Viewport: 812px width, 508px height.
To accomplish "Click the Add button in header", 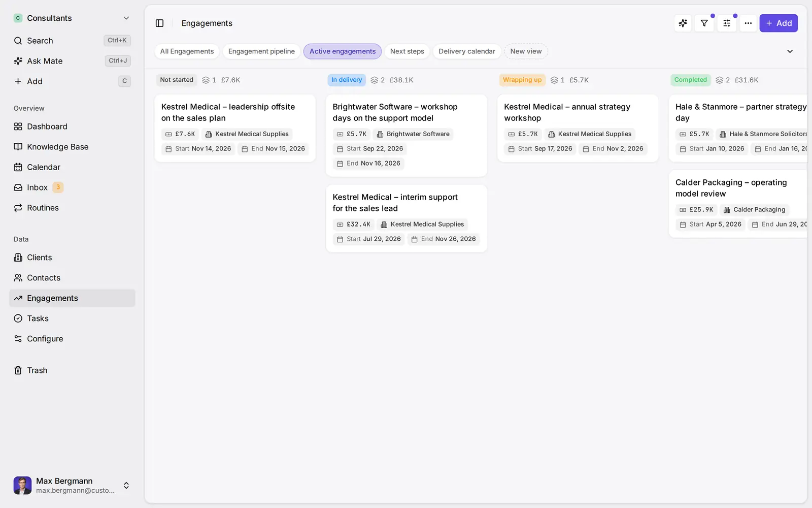I will tap(779, 23).
